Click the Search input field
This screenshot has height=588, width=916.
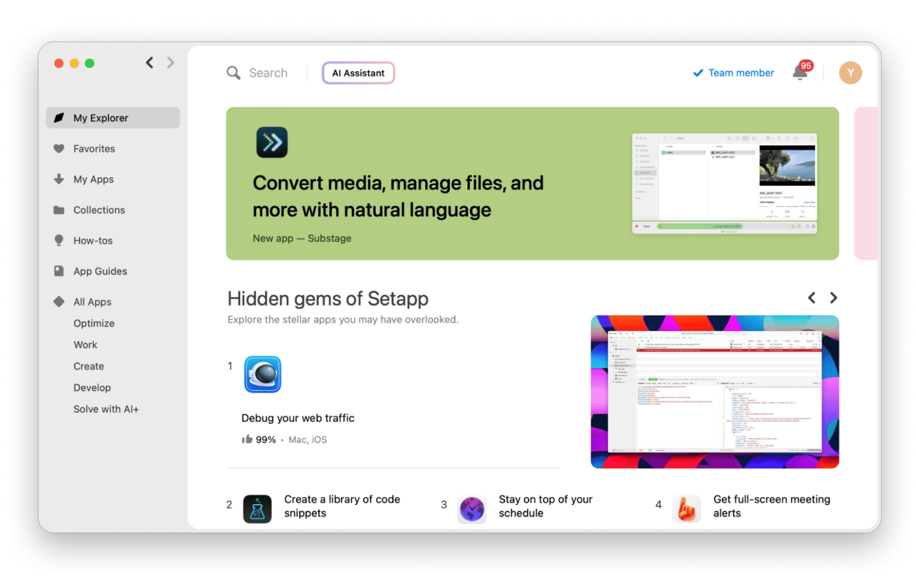click(268, 73)
